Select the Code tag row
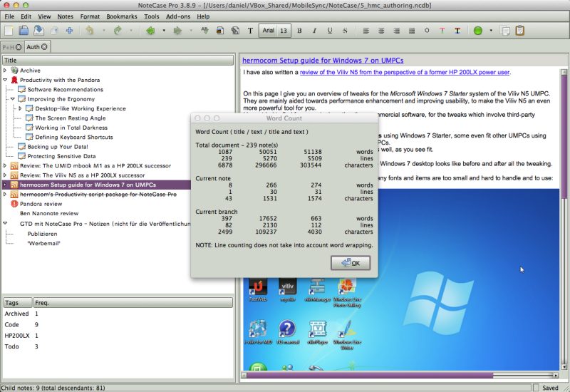570x392 pixels. pos(118,324)
